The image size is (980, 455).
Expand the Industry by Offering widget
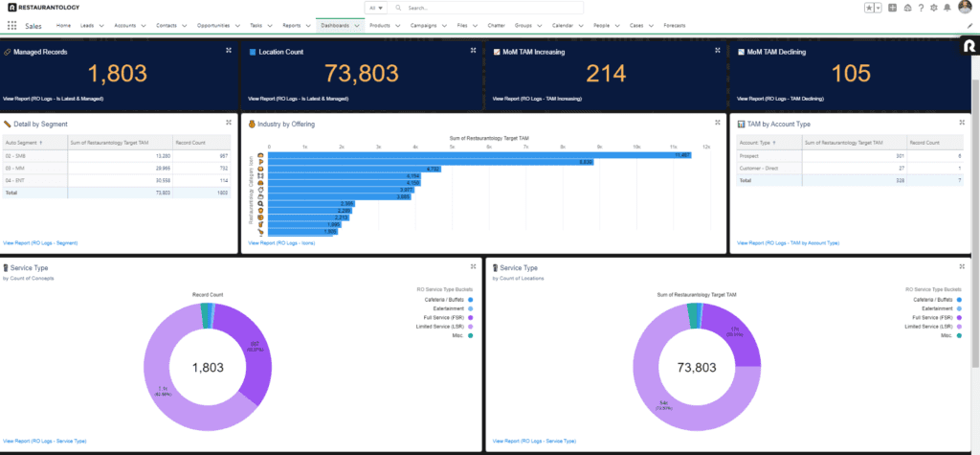pos(718,122)
